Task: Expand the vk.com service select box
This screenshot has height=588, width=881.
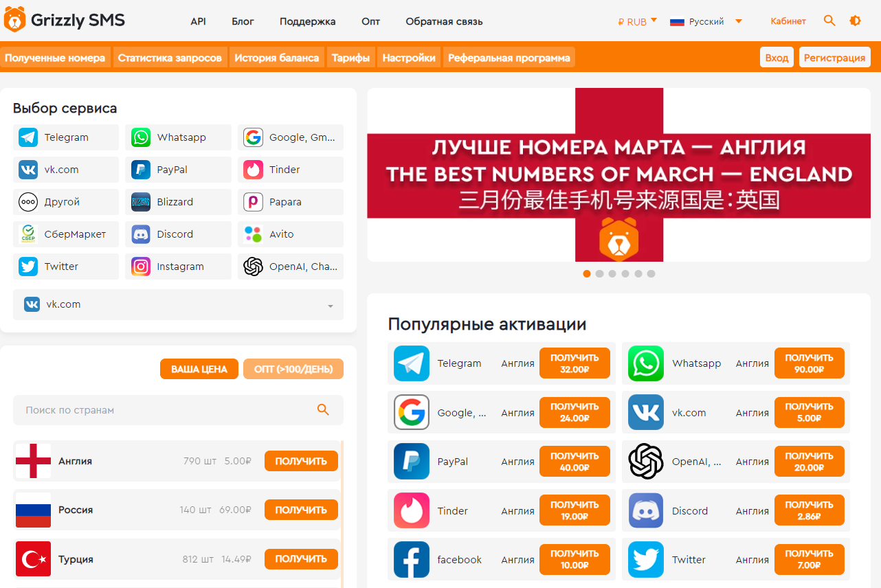Action: [178, 304]
